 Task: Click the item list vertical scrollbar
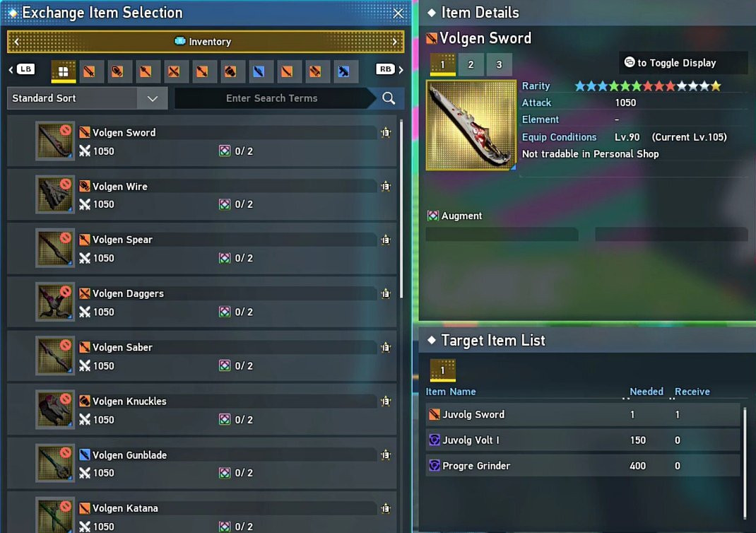point(401,209)
